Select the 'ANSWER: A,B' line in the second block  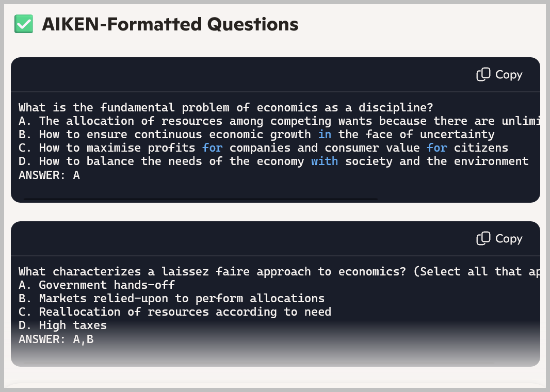pos(55,339)
